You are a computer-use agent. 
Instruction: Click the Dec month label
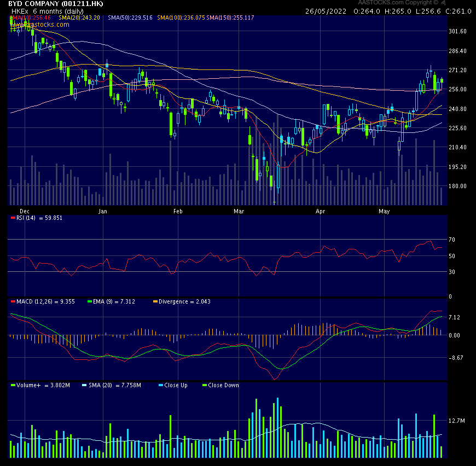(x=24, y=211)
